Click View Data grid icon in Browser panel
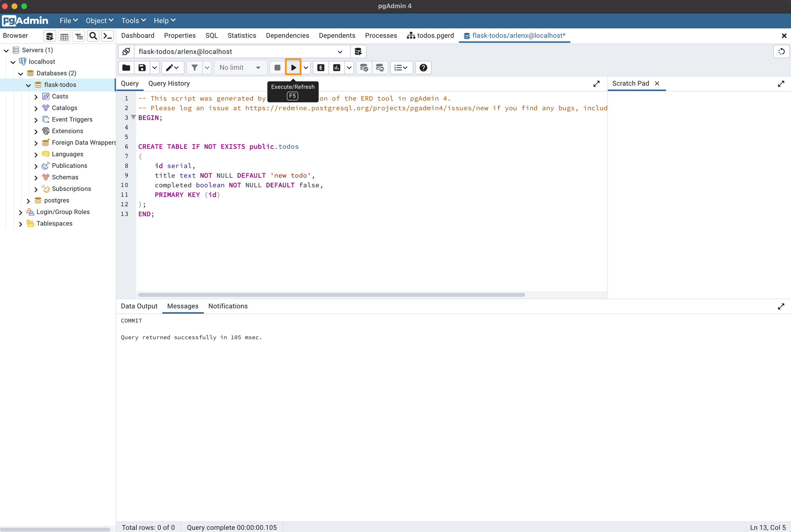Screen dimensions: 791x532 (64, 36)
